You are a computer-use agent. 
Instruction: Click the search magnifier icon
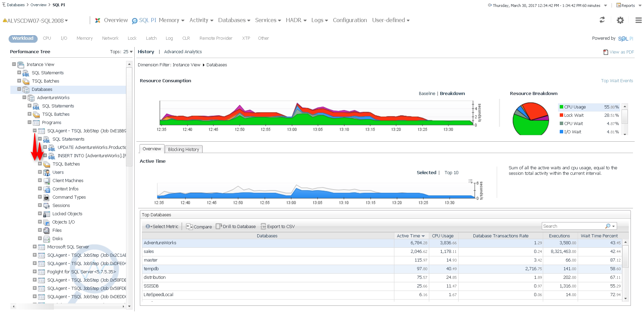point(608,226)
